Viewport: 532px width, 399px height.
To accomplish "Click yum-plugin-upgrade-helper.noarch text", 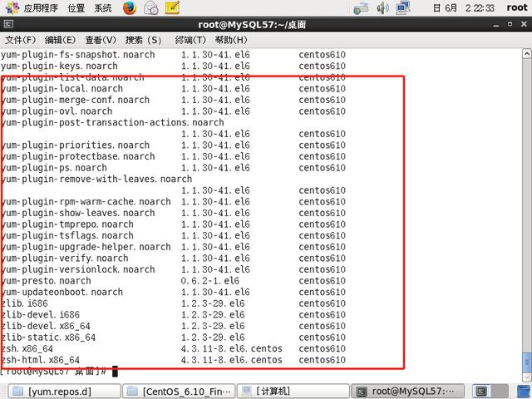I will [86, 247].
